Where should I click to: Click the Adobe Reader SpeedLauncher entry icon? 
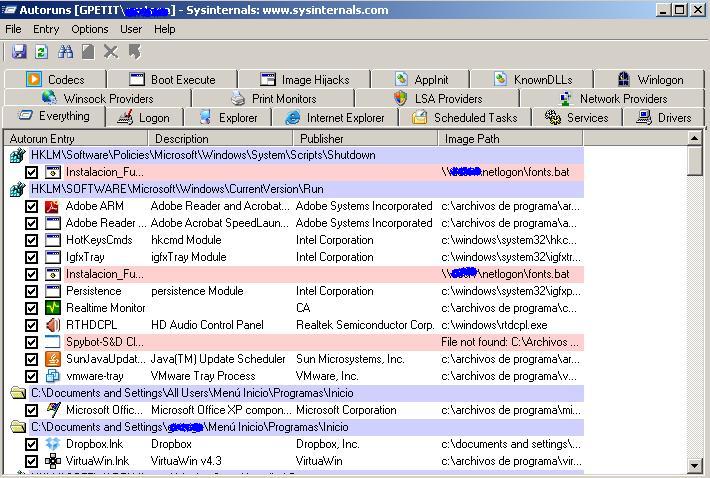(53, 223)
